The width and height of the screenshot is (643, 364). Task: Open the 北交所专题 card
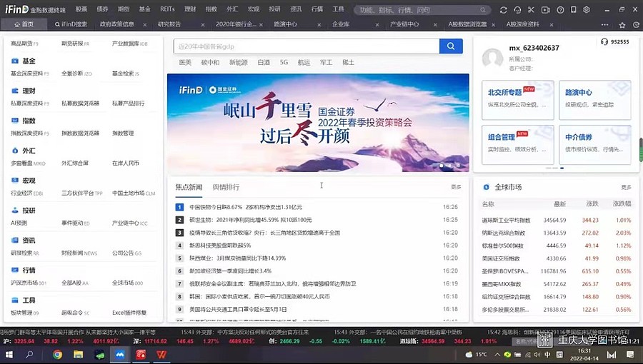click(518, 101)
